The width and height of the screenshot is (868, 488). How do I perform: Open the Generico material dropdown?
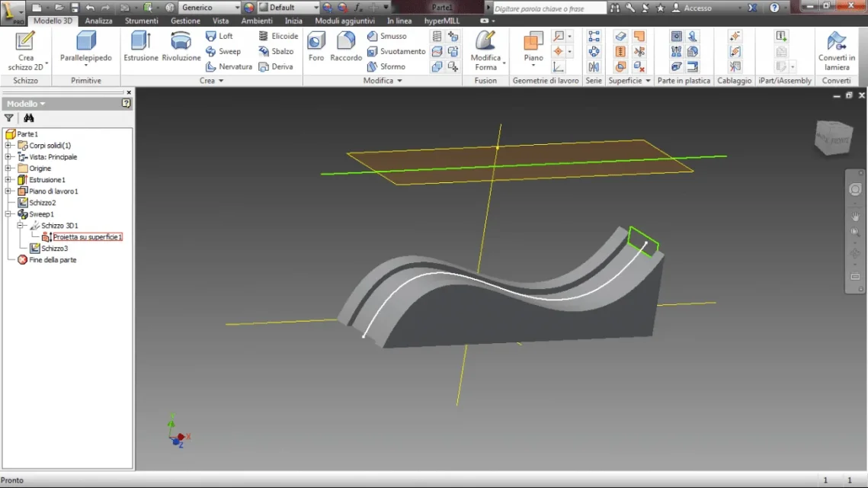point(210,8)
